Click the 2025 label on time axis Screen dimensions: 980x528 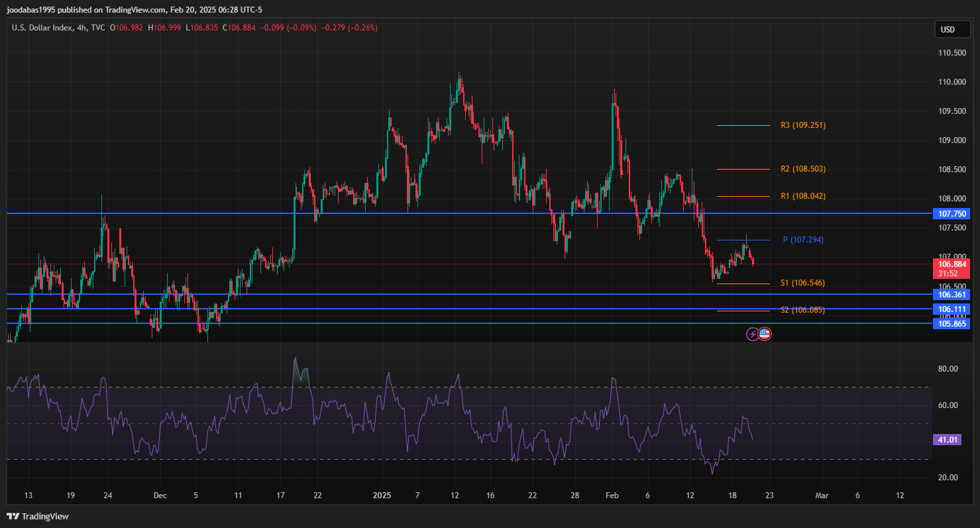tap(383, 496)
